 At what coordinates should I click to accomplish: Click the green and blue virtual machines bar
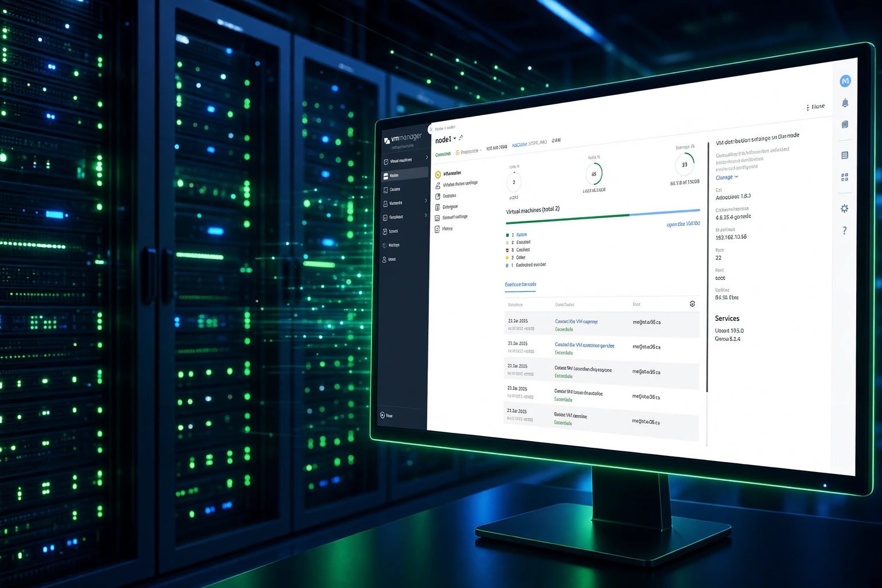point(603,216)
